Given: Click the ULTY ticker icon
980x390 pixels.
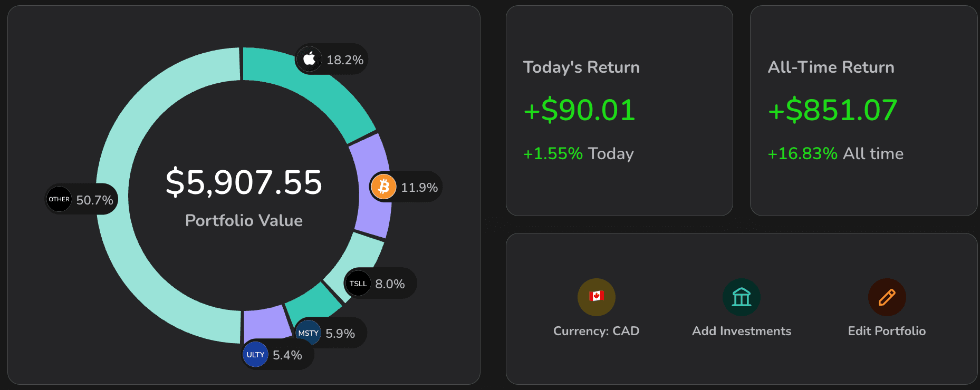Looking at the screenshot, I should (255, 355).
